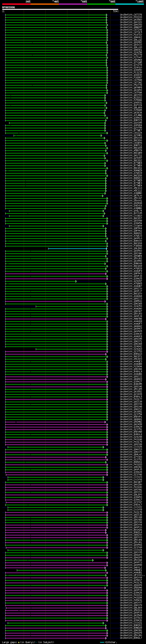Click the orange ~40% identity legend segment
Viewport: 146px width, 644px height.
45,4
